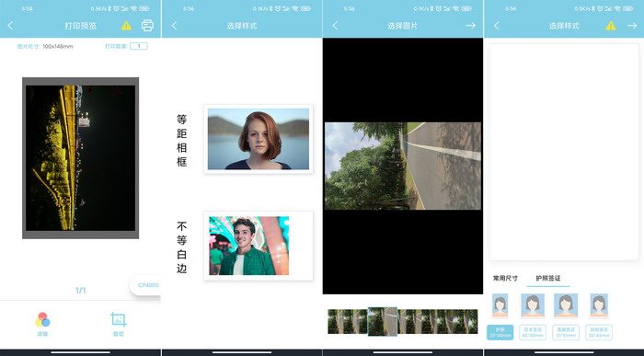
Task: Tap the next arrow on 选择图片 screen
Action: (x=471, y=26)
